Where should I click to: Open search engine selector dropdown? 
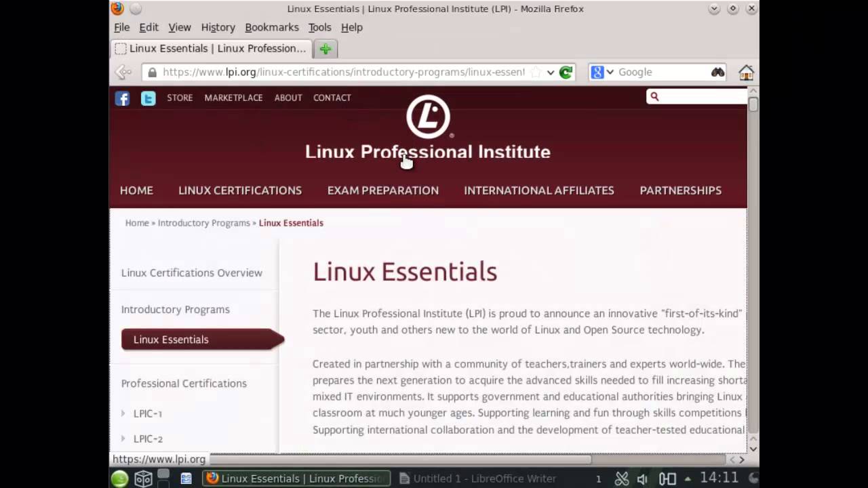[x=610, y=73]
